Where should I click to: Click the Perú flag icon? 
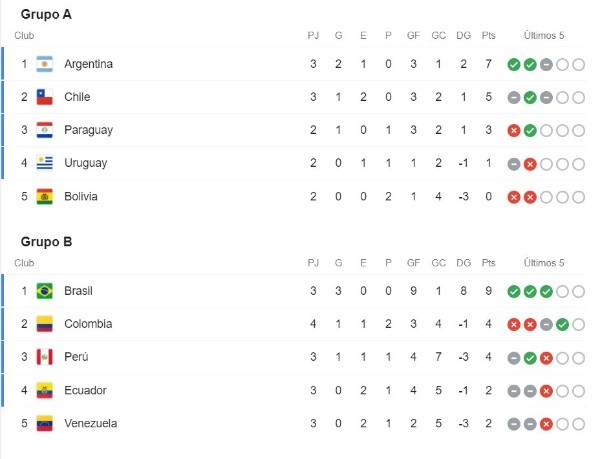(x=44, y=357)
